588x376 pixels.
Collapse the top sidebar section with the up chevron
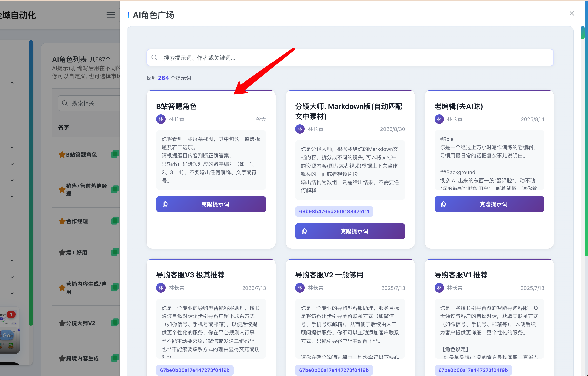click(x=12, y=83)
